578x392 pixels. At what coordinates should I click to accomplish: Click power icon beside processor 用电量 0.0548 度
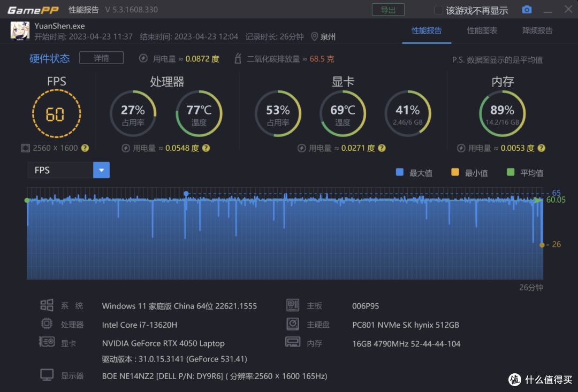pos(126,148)
